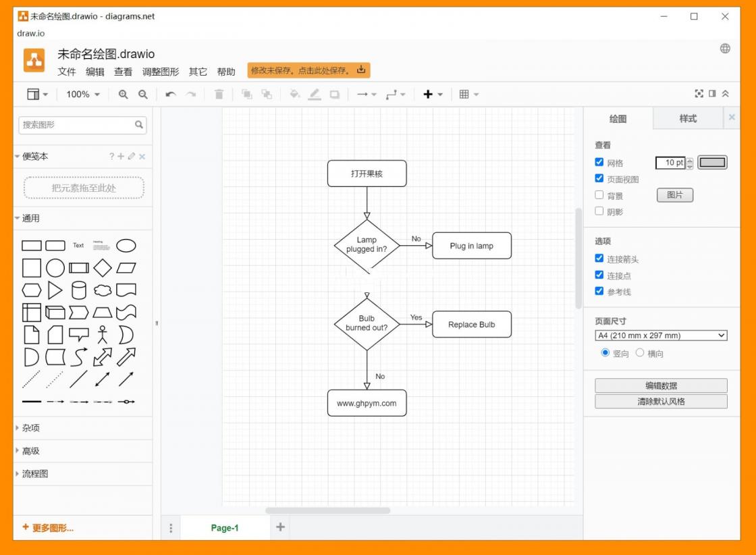The image size is (756, 555).
Task: Select the cloud shape in General
Action: click(x=102, y=290)
